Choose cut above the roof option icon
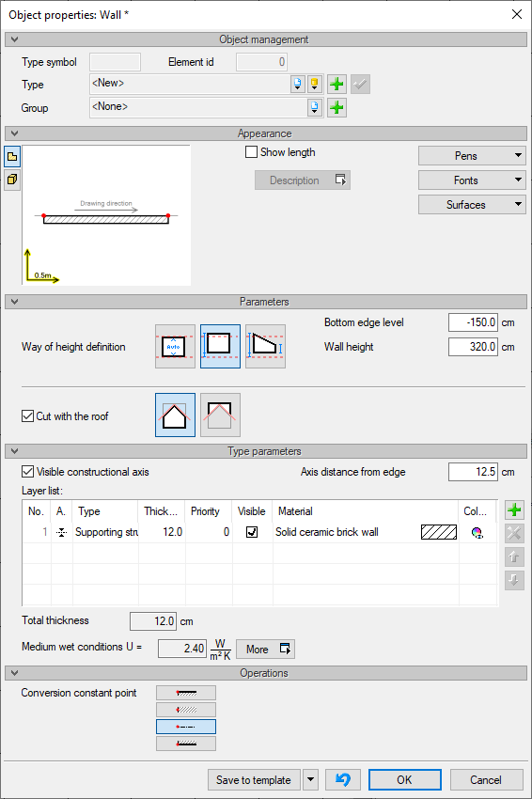 (x=220, y=415)
